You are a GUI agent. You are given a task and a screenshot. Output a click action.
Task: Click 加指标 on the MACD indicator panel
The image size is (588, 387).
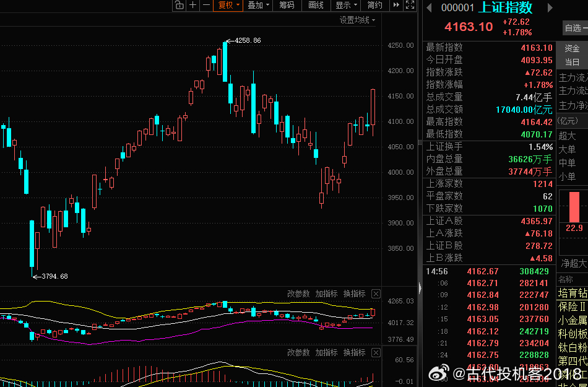pos(326,352)
